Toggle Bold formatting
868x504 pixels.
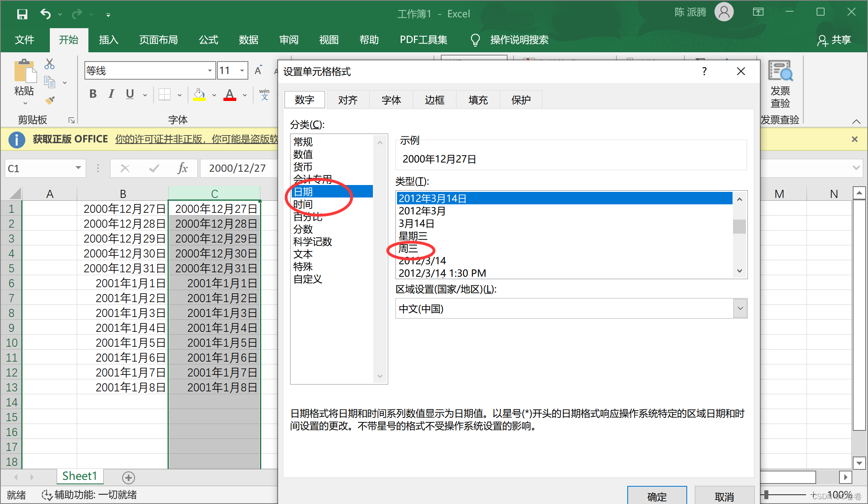tap(93, 94)
